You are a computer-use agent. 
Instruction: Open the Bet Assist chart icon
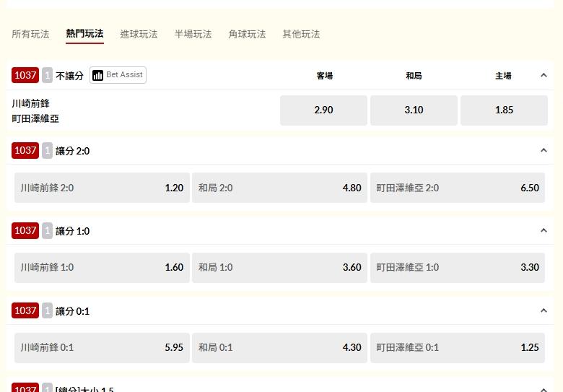click(98, 75)
